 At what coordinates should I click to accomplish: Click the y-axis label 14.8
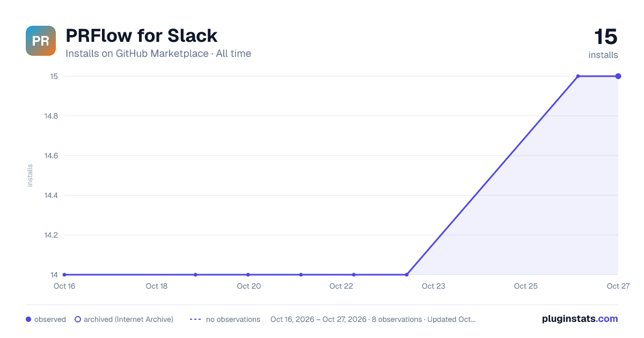point(52,116)
